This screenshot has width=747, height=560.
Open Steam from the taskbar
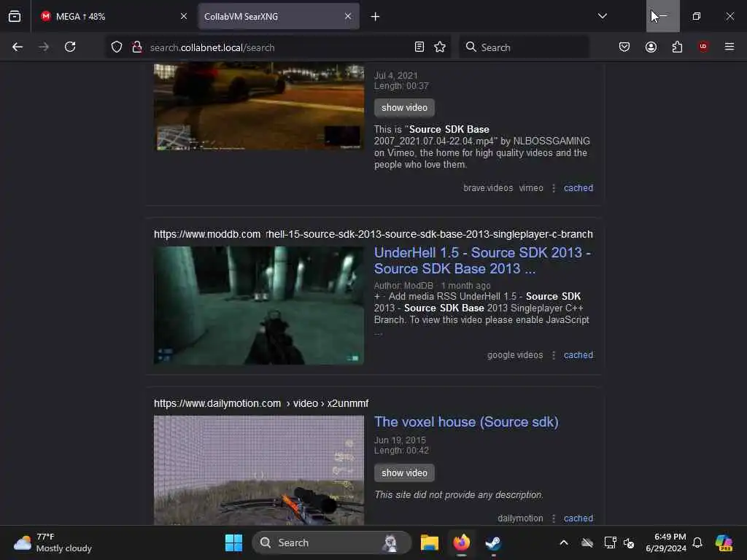[493, 542]
